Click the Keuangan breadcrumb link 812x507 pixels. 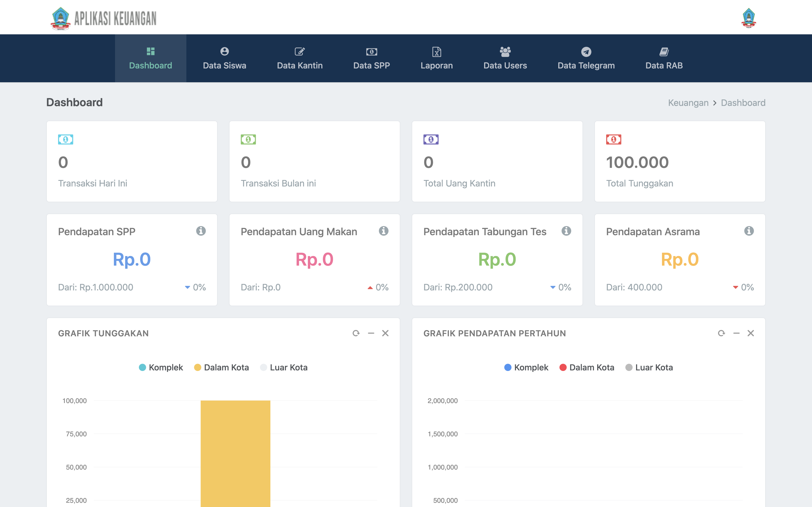coord(688,103)
